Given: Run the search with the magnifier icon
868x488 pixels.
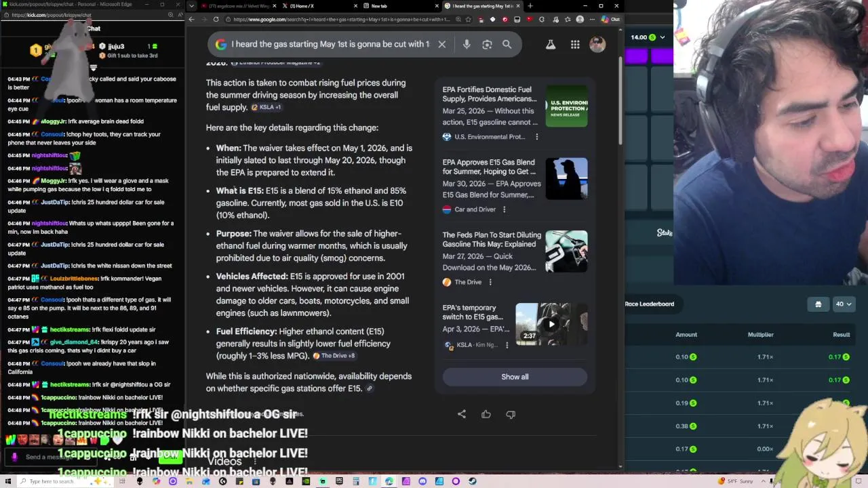Looking at the screenshot, I should 507,44.
